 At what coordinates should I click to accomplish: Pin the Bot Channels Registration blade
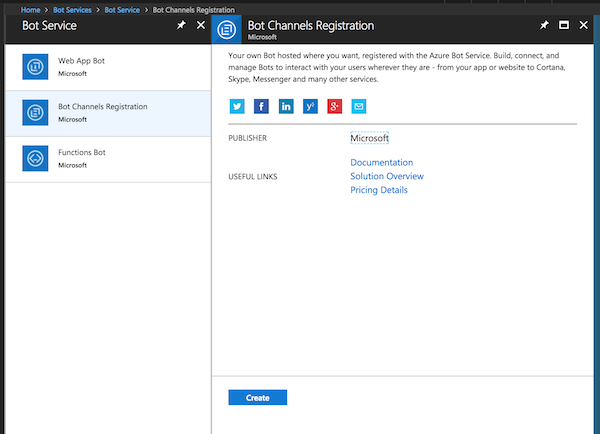coord(544,25)
